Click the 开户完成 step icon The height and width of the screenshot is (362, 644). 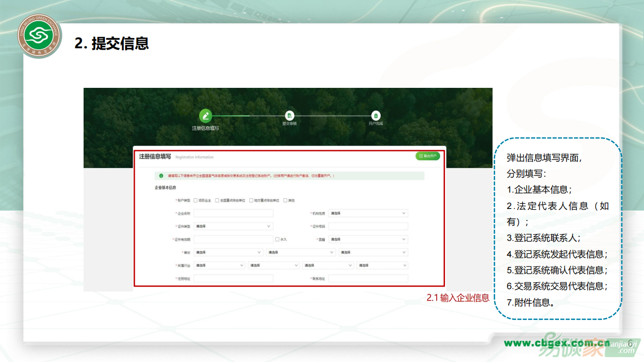pyautogui.click(x=376, y=116)
